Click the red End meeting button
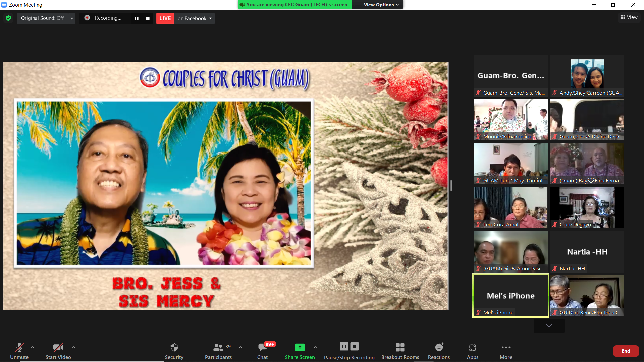 coord(626,351)
